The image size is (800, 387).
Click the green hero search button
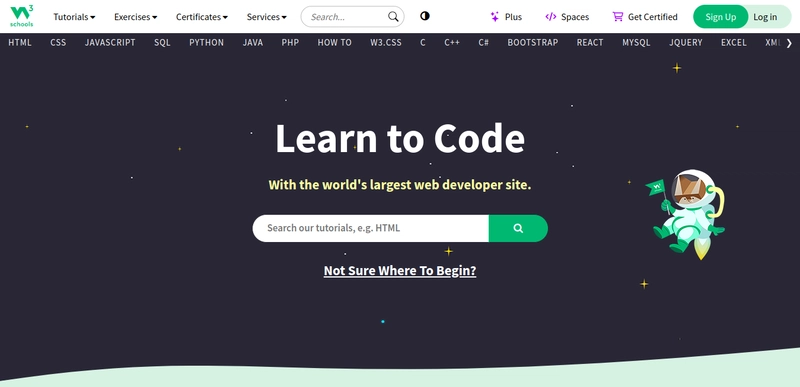coord(518,228)
